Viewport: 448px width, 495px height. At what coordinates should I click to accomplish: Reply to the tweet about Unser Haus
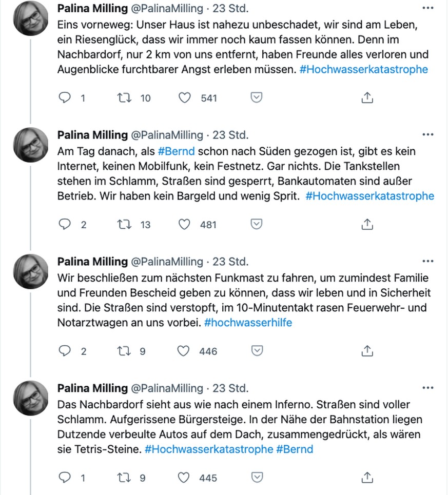65,97
